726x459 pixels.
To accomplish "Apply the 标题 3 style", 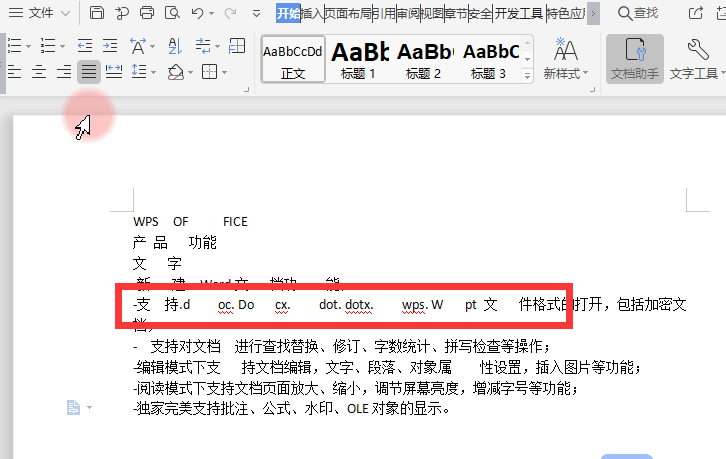I will coord(489,60).
